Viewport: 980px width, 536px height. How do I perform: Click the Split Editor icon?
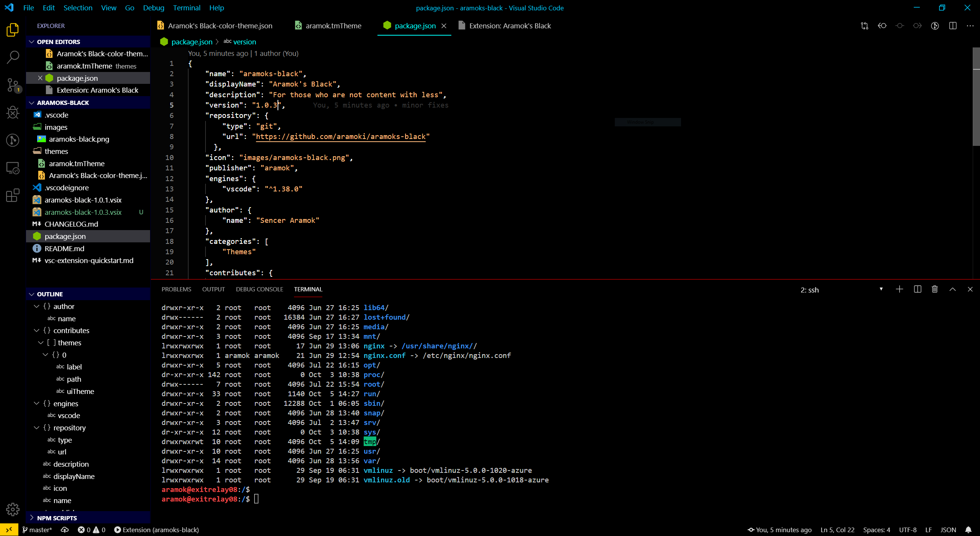(953, 26)
